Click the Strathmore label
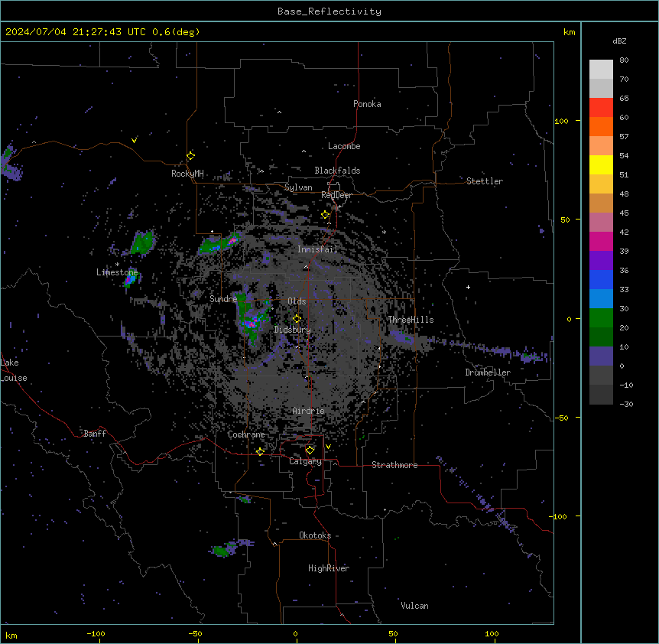659x644 pixels. pyautogui.click(x=394, y=465)
